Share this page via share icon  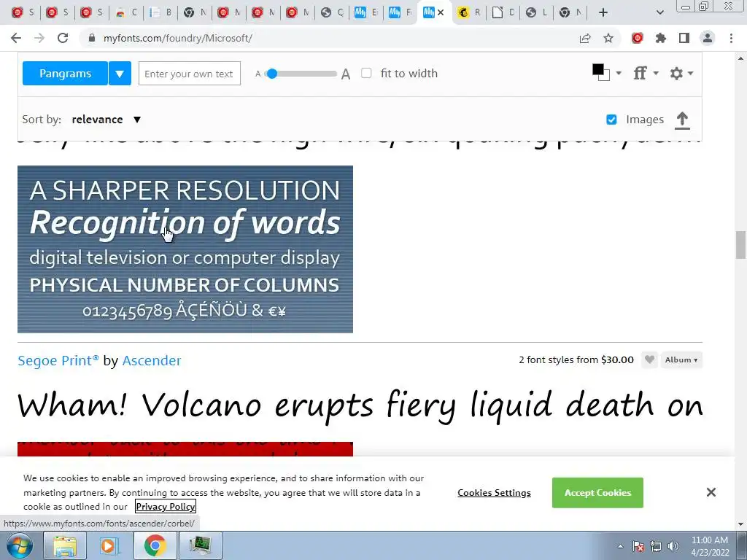[585, 38]
